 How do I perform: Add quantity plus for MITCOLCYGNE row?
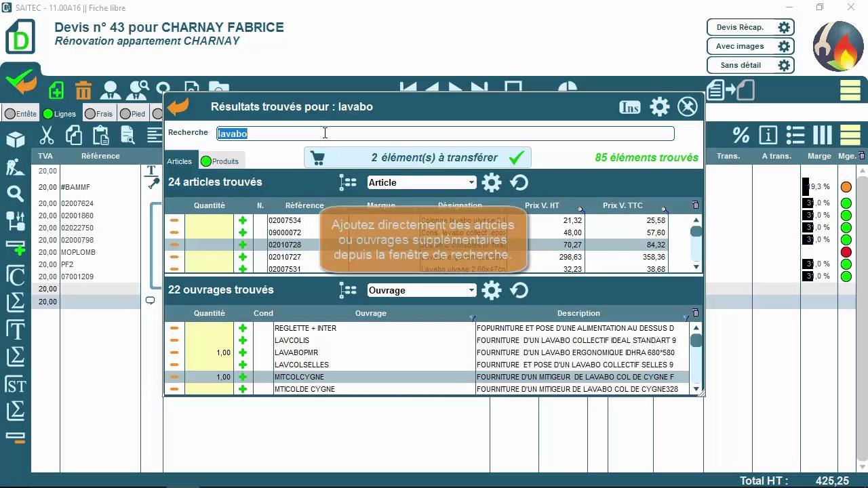pos(243,377)
